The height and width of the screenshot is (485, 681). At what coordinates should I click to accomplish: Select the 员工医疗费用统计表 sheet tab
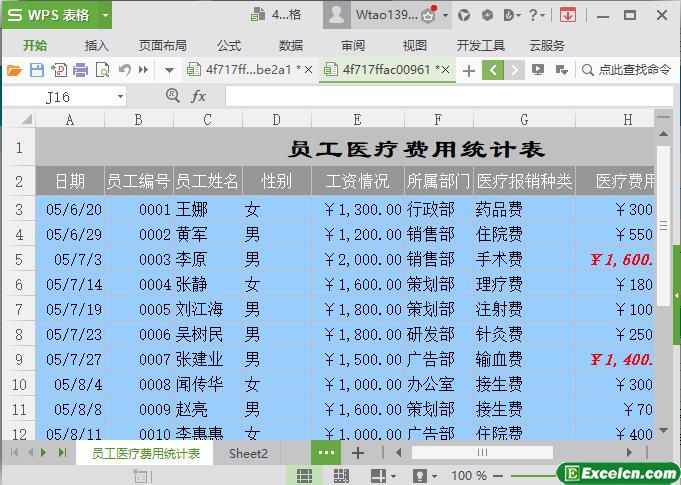click(x=145, y=453)
